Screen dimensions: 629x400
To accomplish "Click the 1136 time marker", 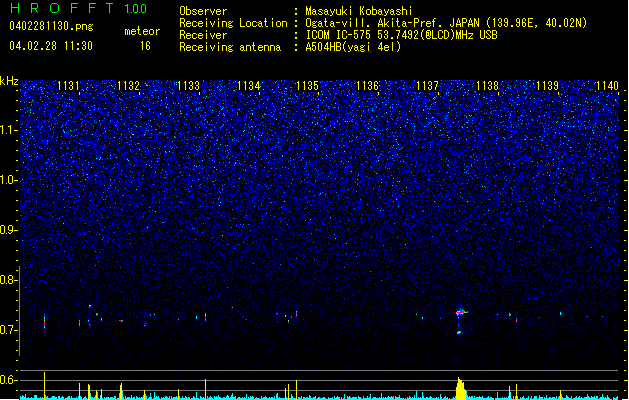I will pyautogui.click(x=367, y=85).
